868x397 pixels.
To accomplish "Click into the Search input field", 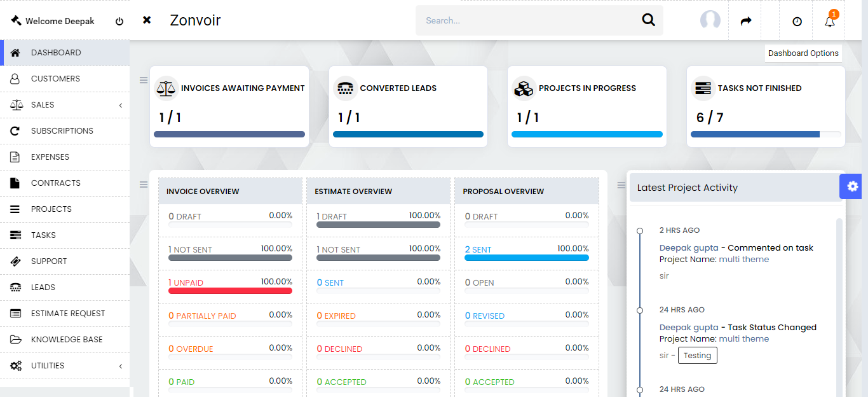I will 527,20.
